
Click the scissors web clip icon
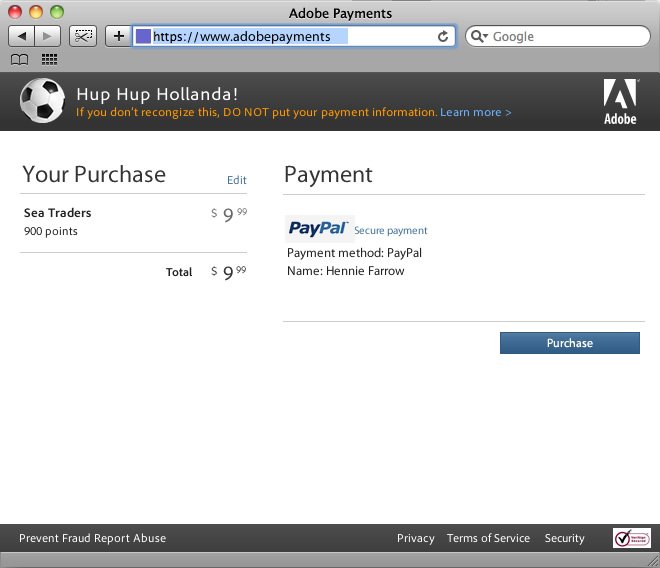click(x=83, y=36)
